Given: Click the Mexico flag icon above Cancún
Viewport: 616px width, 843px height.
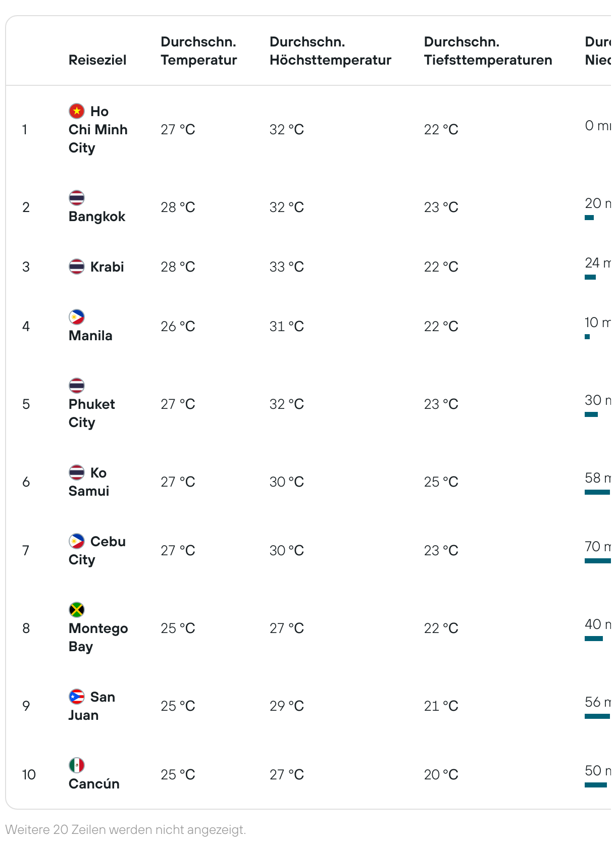Looking at the screenshot, I should click(x=77, y=765).
